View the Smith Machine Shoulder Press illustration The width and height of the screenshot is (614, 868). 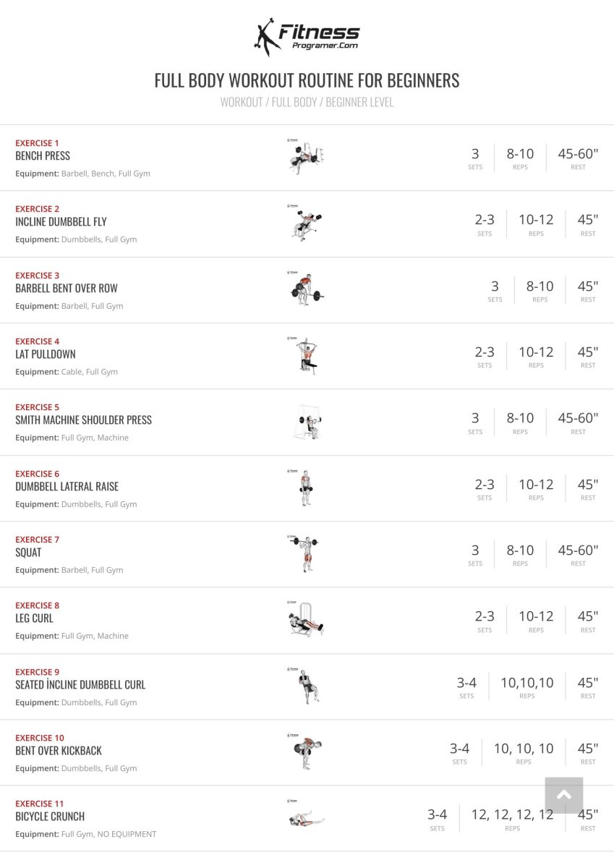[305, 422]
